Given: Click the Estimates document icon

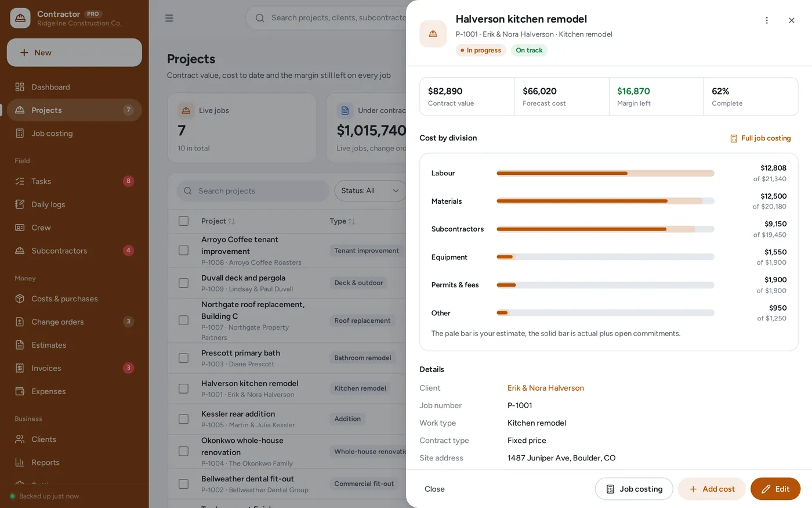Looking at the screenshot, I should tap(20, 345).
